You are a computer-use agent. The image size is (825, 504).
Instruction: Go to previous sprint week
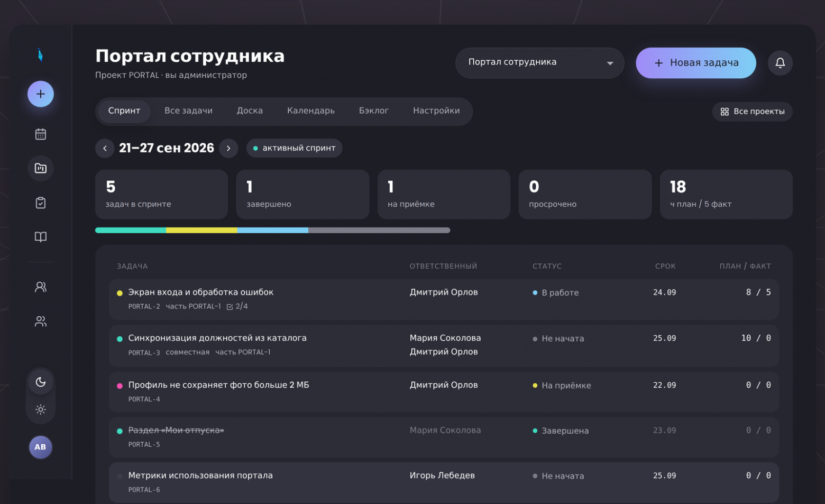point(105,148)
